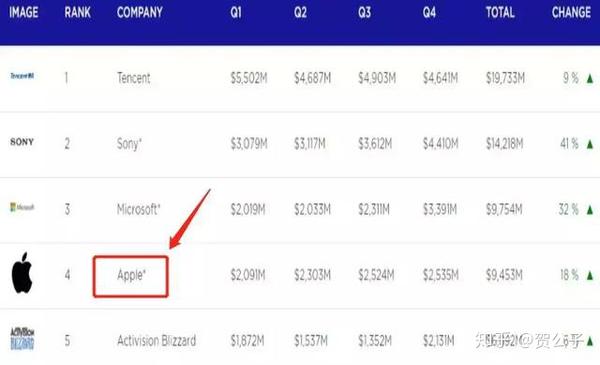Select the Q1 column header
The width and height of the screenshot is (600, 365).
pos(236,12)
